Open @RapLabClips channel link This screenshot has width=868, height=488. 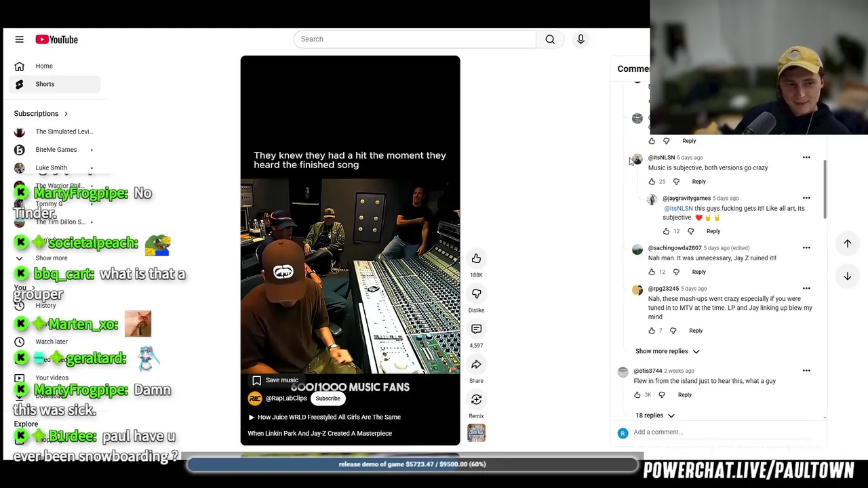click(x=286, y=399)
